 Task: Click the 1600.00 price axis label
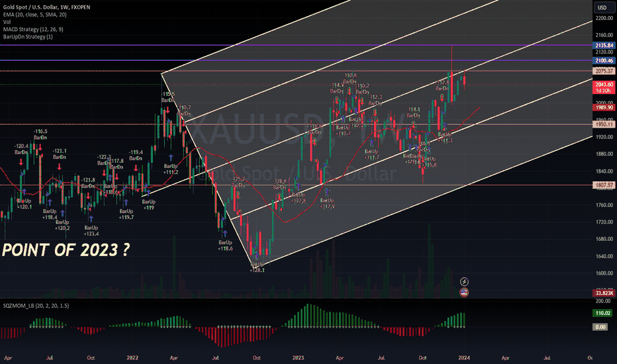[604, 273]
